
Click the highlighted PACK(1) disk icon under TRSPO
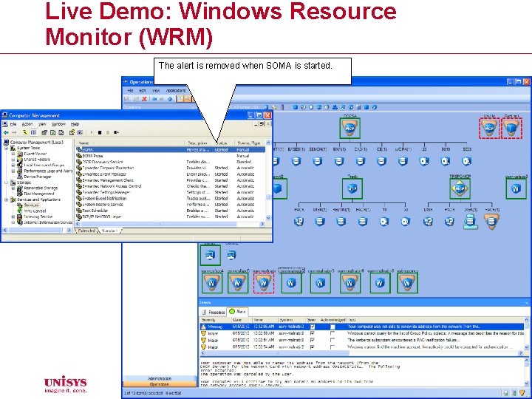tap(491, 222)
